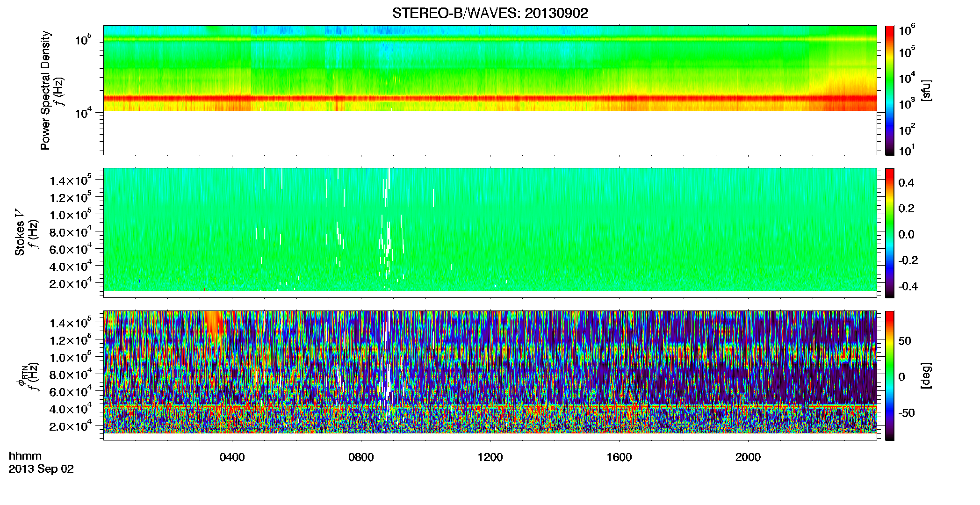This screenshot has height=505, width=980.
Task: Click the 1600 time axis label
Action: pos(619,457)
